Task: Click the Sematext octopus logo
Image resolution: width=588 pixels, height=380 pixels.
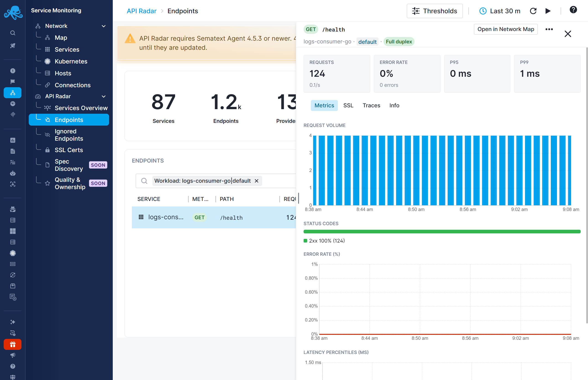Action: click(13, 12)
